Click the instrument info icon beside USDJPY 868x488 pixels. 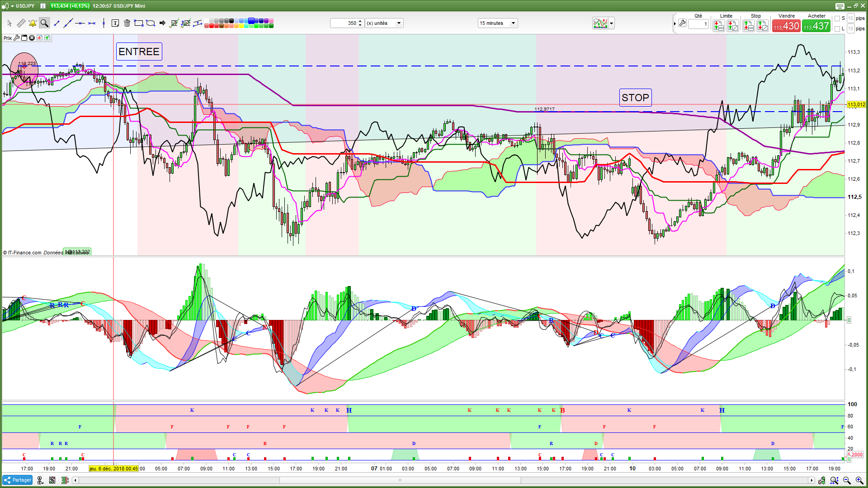coord(43,6)
